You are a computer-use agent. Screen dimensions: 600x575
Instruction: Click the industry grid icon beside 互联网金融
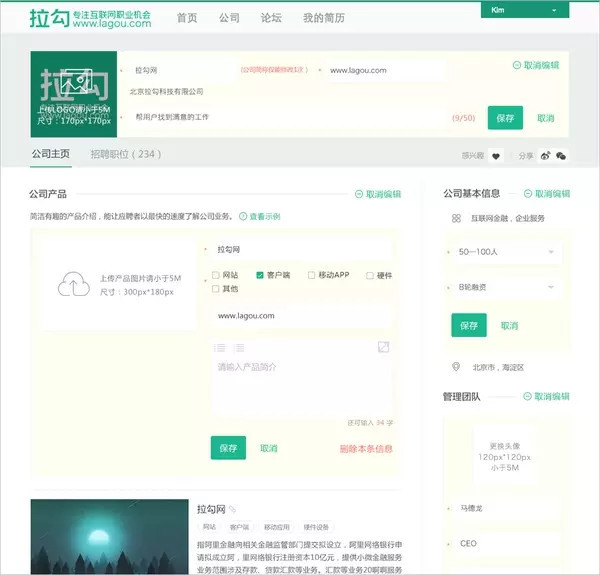pyautogui.click(x=456, y=218)
